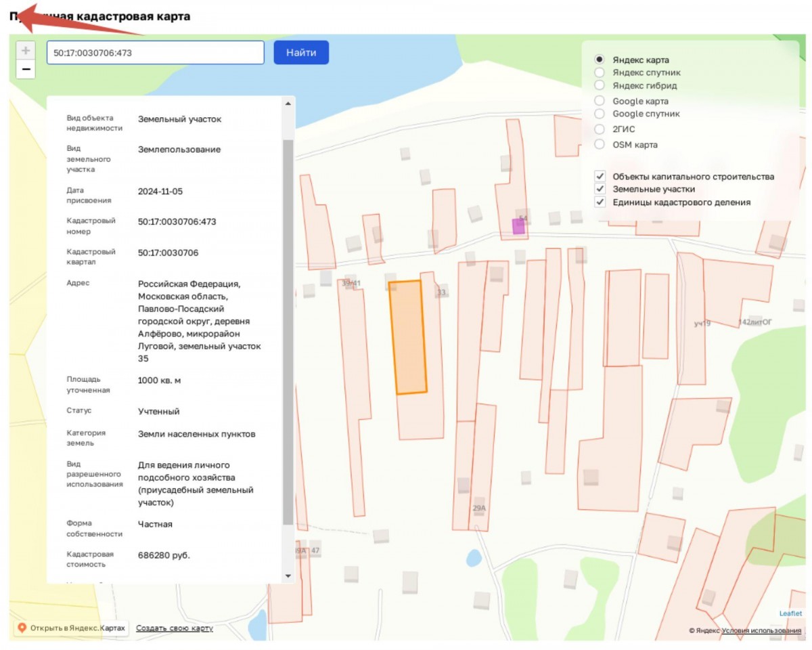Click house label 47 on map
Viewport: 812px width, 650px height.
(x=315, y=552)
